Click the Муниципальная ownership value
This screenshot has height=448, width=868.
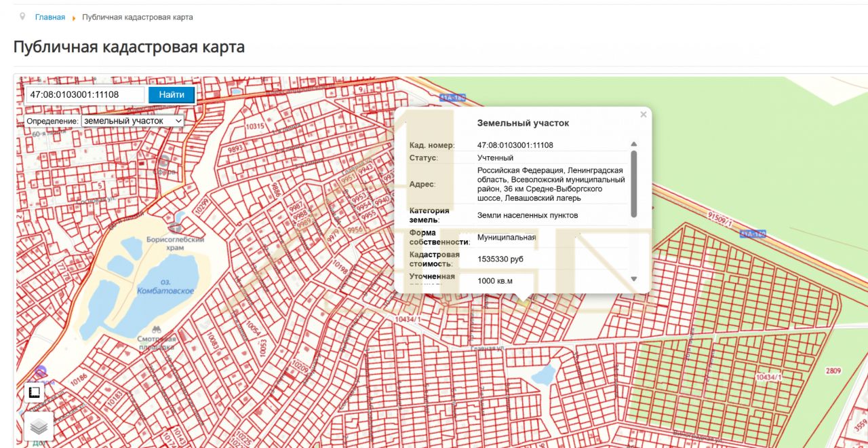(x=507, y=238)
